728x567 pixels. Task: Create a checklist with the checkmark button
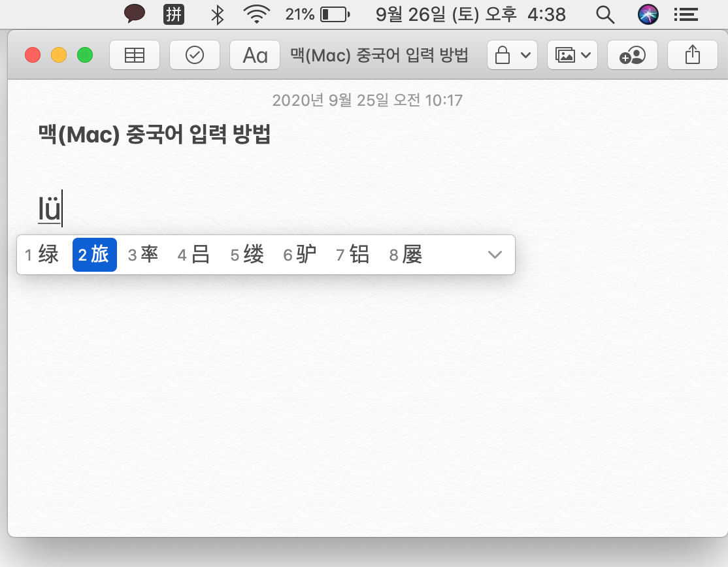(195, 56)
